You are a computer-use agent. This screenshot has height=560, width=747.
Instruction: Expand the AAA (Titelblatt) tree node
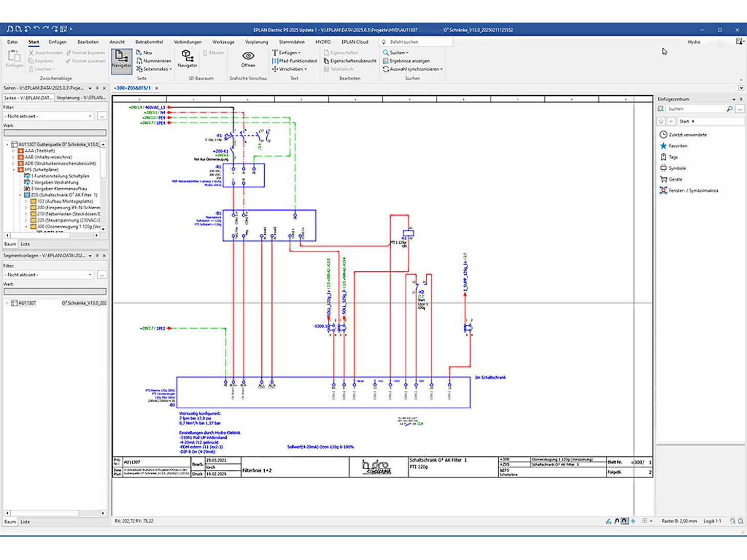coord(14,151)
